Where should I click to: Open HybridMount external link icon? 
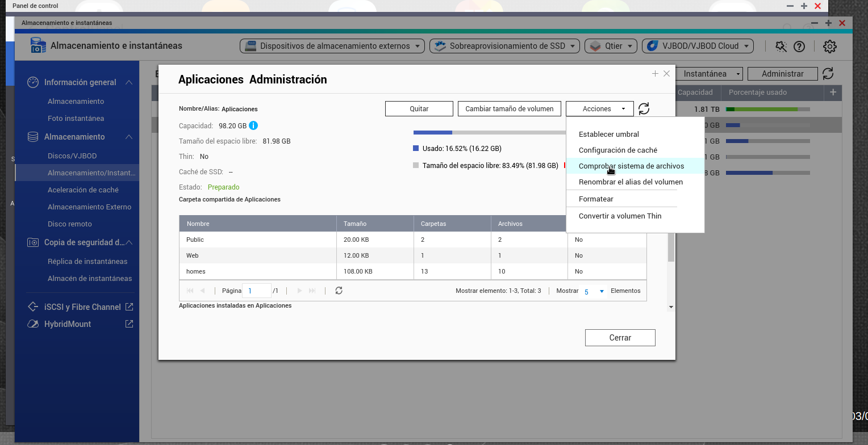129,324
